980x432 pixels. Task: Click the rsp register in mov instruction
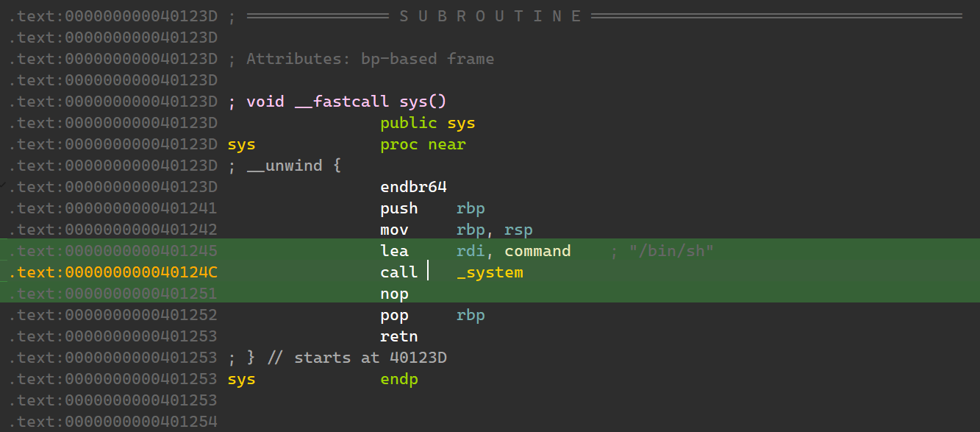click(x=518, y=230)
